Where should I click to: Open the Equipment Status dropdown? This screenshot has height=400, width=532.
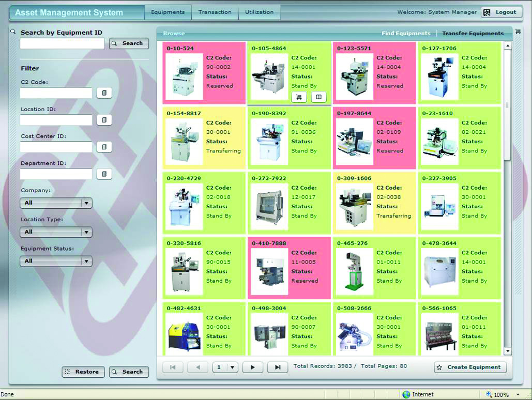coord(86,261)
